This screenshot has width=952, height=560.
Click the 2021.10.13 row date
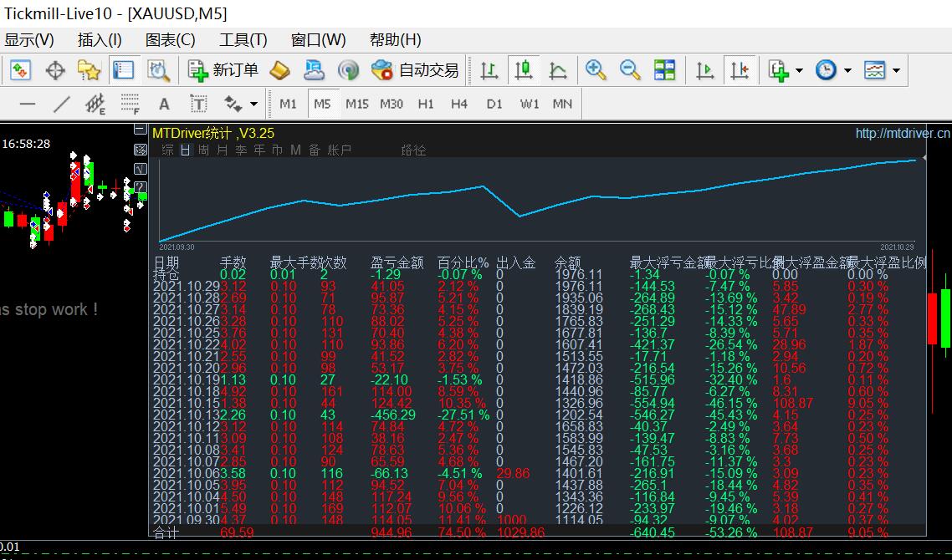coord(185,415)
